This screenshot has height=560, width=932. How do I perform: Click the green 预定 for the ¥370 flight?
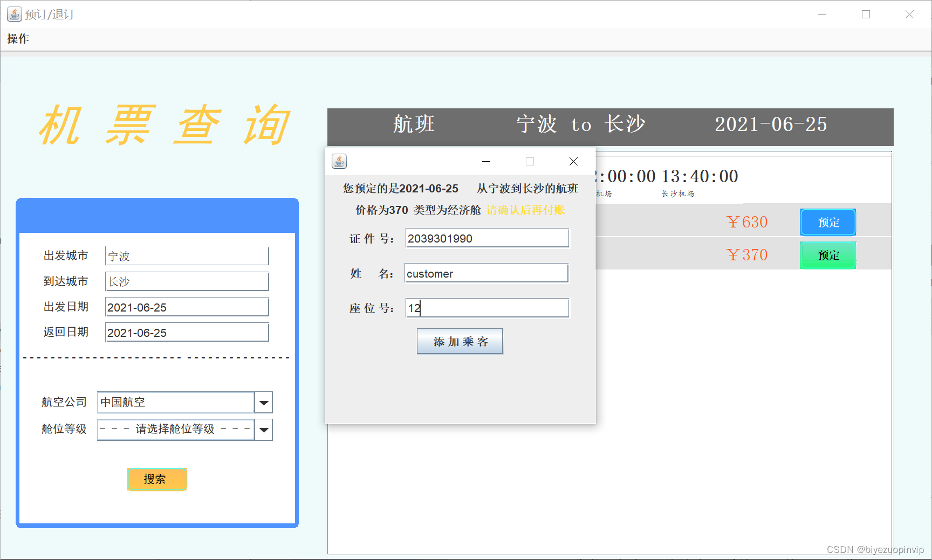[827, 254]
